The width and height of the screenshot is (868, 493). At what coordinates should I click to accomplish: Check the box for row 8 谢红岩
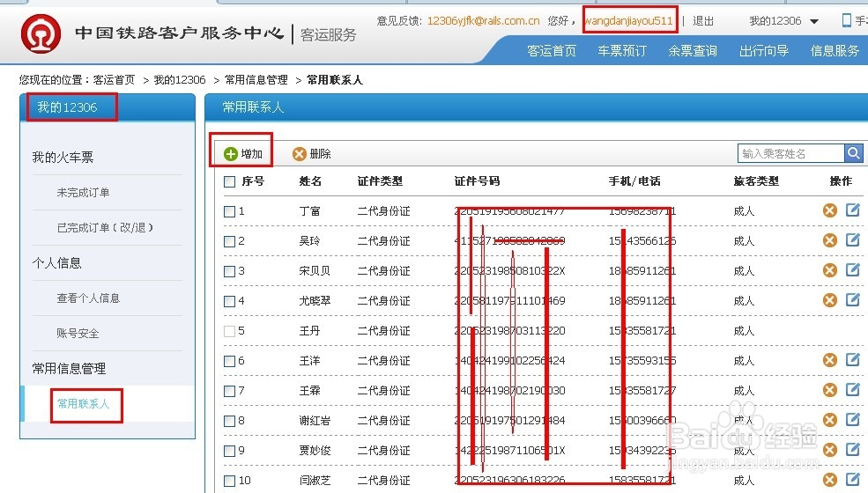(229, 421)
